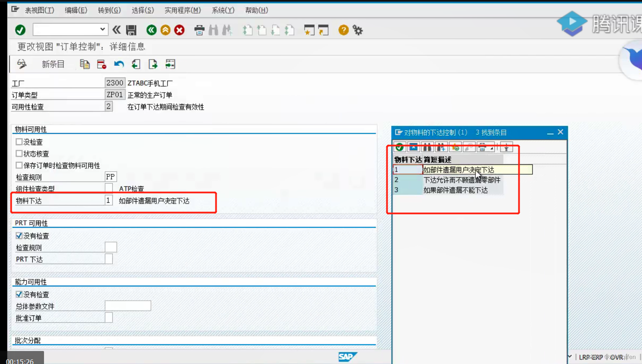Select row 2 下达允许而不顾遗漏零部件
Screen dimensions: 642x364
448,180
